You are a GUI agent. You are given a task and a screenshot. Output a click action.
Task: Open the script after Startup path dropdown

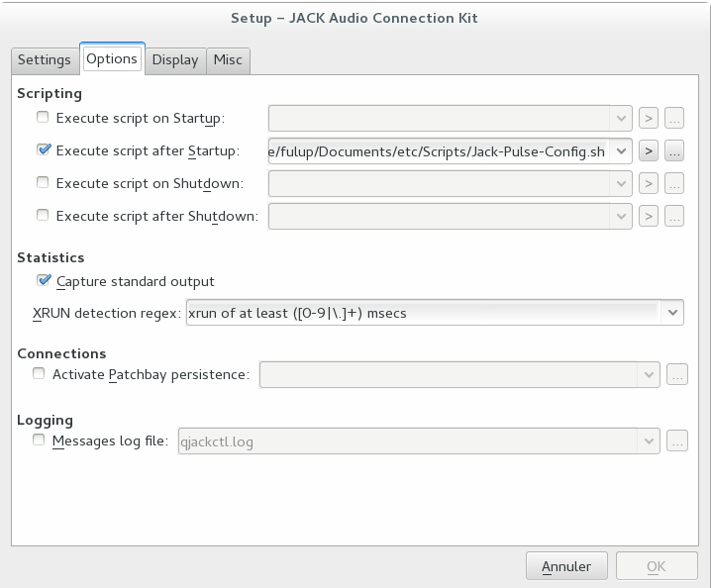(621, 151)
